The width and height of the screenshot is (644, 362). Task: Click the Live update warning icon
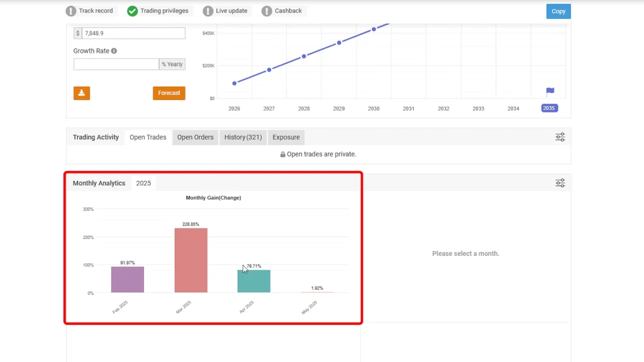click(x=208, y=11)
